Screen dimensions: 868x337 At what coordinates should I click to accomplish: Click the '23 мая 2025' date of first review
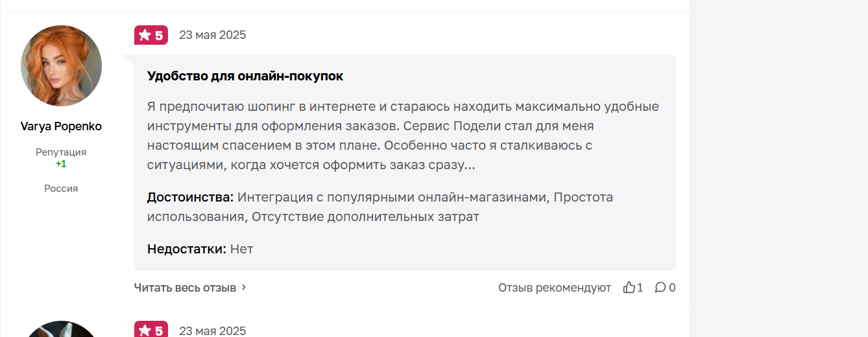click(213, 35)
